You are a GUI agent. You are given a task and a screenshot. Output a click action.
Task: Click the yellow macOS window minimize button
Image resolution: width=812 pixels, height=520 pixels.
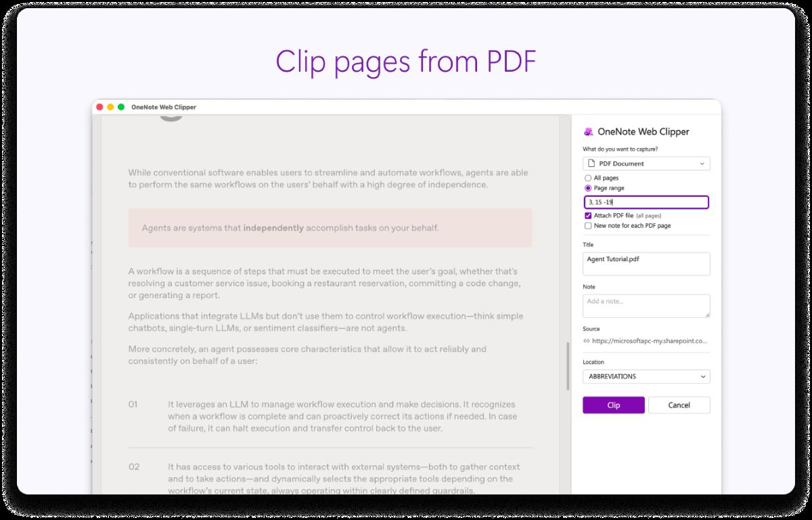tap(110, 107)
